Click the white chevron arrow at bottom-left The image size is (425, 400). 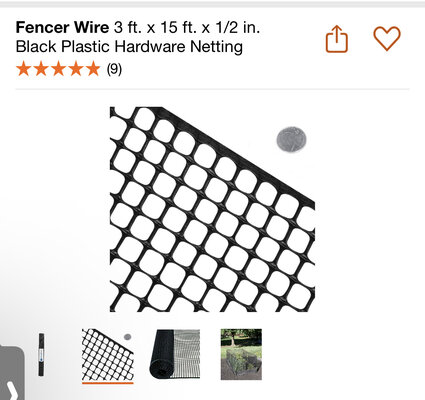(x=12, y=391)
